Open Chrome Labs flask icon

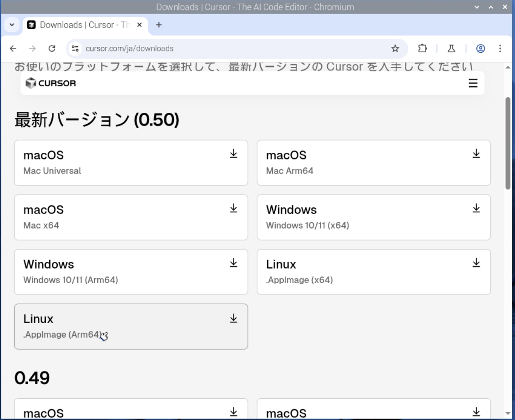[x=452, y=49]
